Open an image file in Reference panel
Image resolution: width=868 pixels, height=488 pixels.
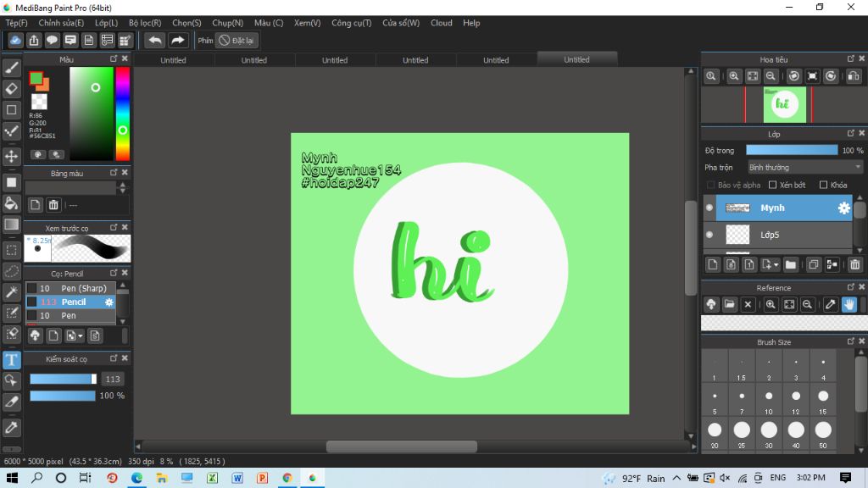point(730,304)
